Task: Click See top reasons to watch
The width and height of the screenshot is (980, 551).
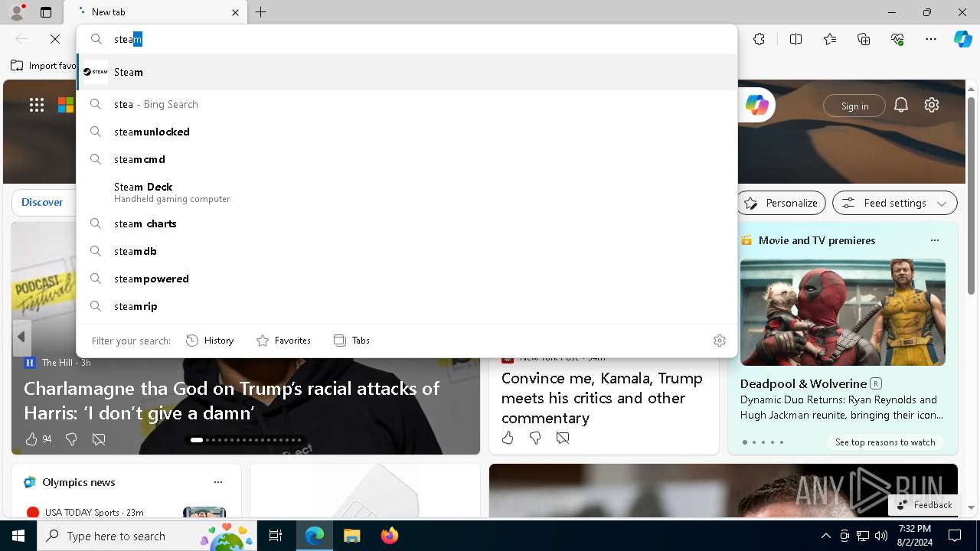Action: point(885,442)
